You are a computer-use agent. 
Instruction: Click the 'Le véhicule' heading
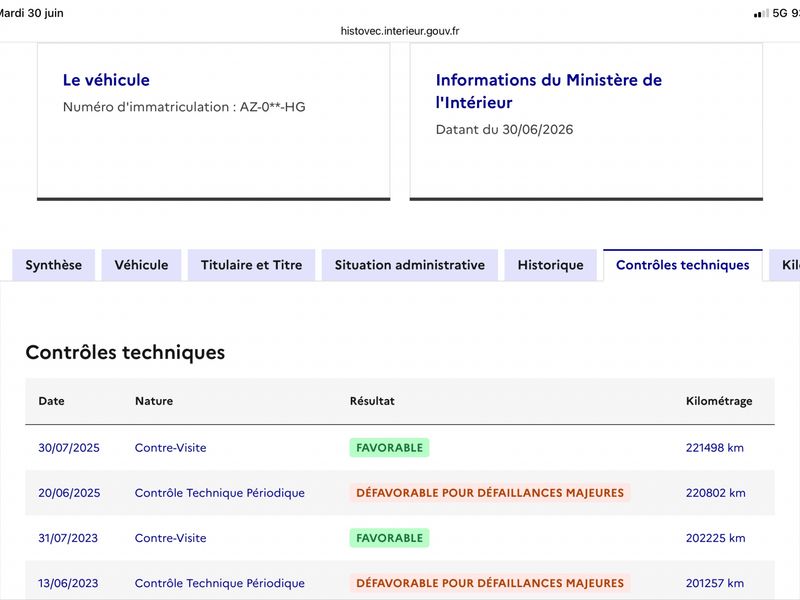(106, 80)
